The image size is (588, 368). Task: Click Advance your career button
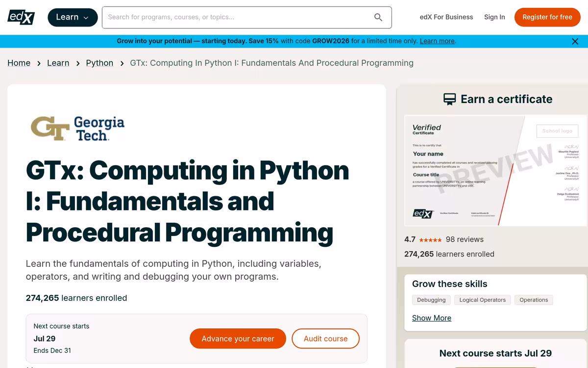pos(238,339)
